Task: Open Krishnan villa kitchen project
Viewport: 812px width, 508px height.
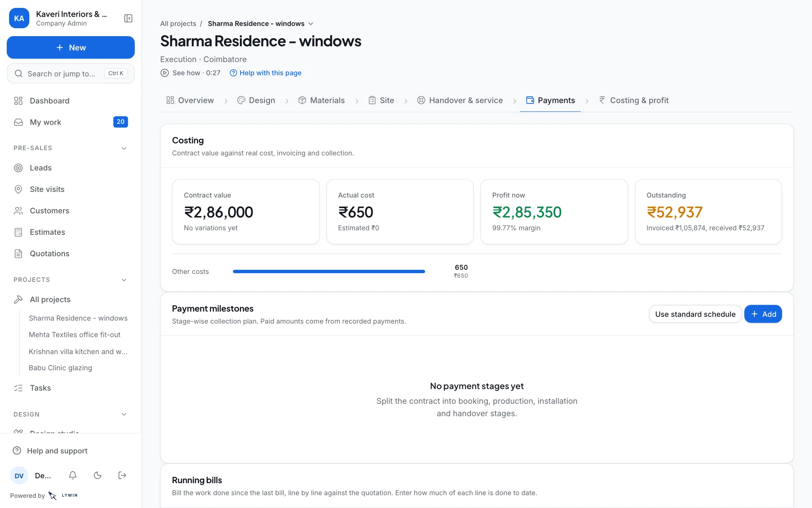Action: 78,351
